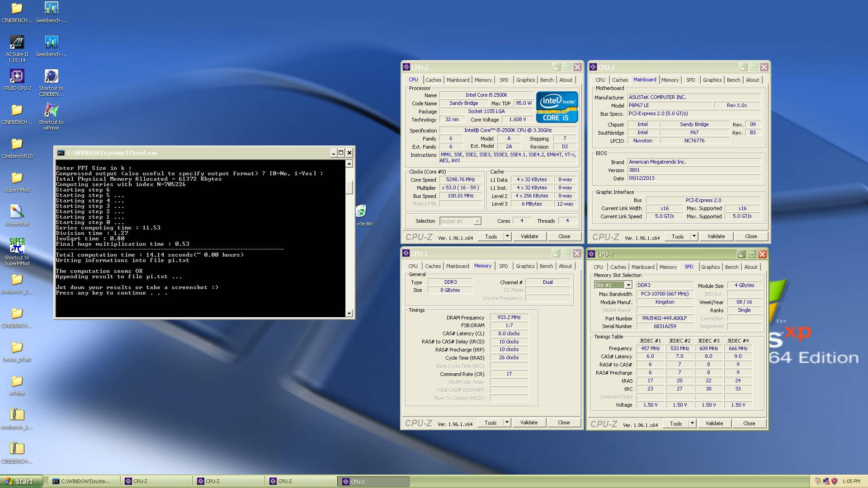Click the Cycle Time 26 clocks value

509,357
